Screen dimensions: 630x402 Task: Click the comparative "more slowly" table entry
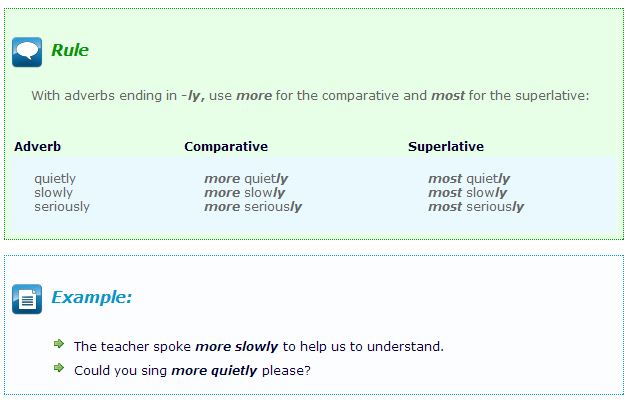point(245,193)
